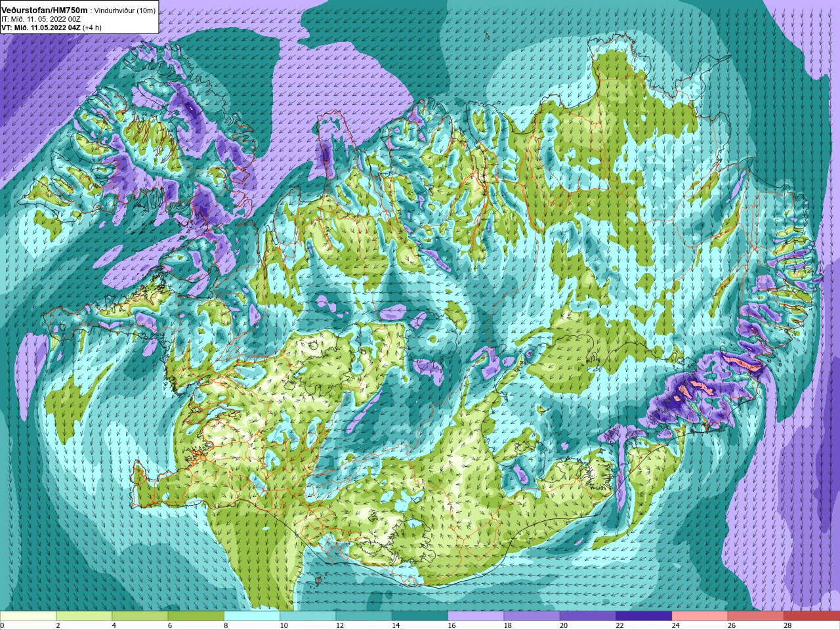Pick the red 28+ legend swatch
The image size is (840, 630).
tap(812, 616)
